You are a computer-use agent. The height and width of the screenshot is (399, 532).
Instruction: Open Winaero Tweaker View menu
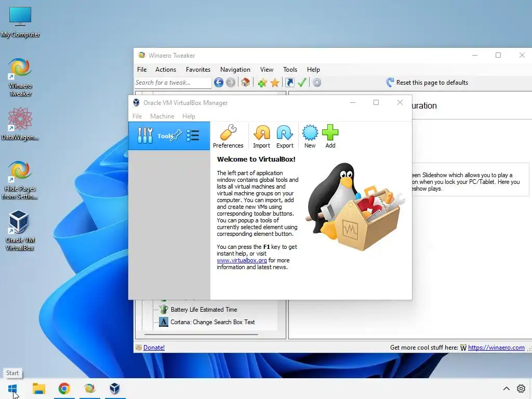pos(267,70)
